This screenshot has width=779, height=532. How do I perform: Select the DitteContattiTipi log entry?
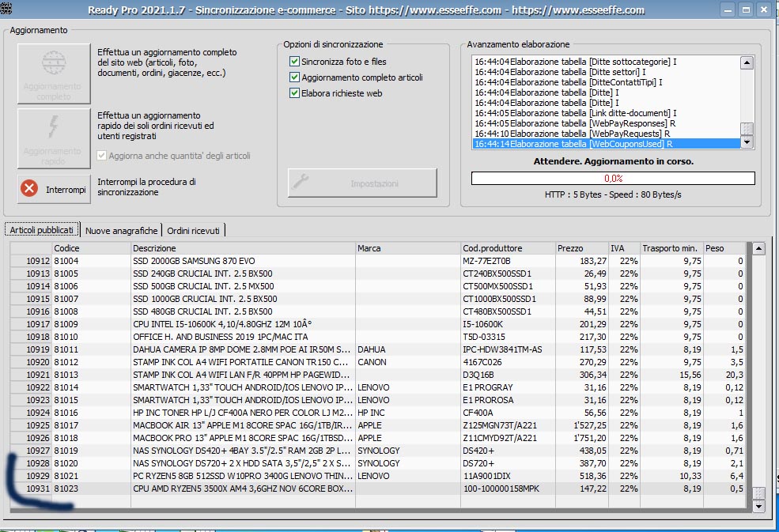coord(606,82)
